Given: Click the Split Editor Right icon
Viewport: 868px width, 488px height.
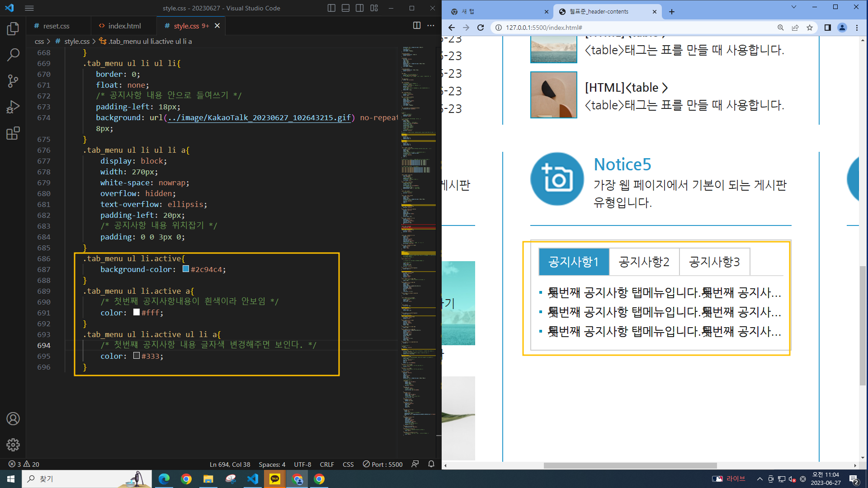Looking at the screenshot, I should coord(417,26).
